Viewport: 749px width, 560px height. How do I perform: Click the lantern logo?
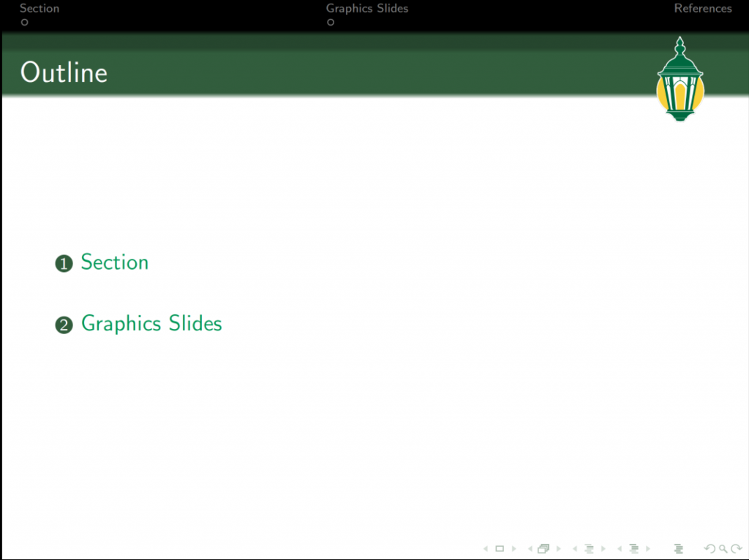680,79
